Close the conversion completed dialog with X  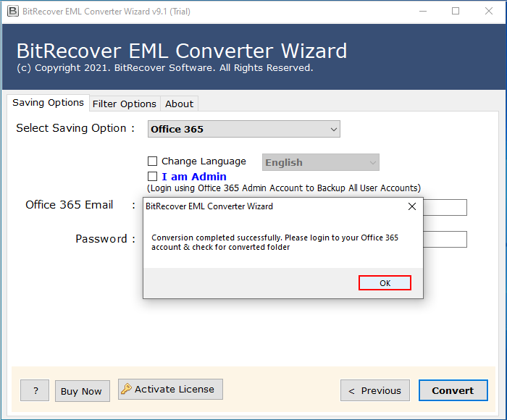pos(412,206)
